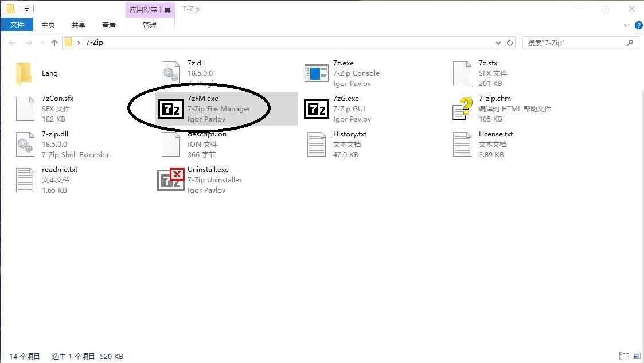Click the breadcrumb chevron before 7-Zip
The image size is (644, 363).
(79, 42)
